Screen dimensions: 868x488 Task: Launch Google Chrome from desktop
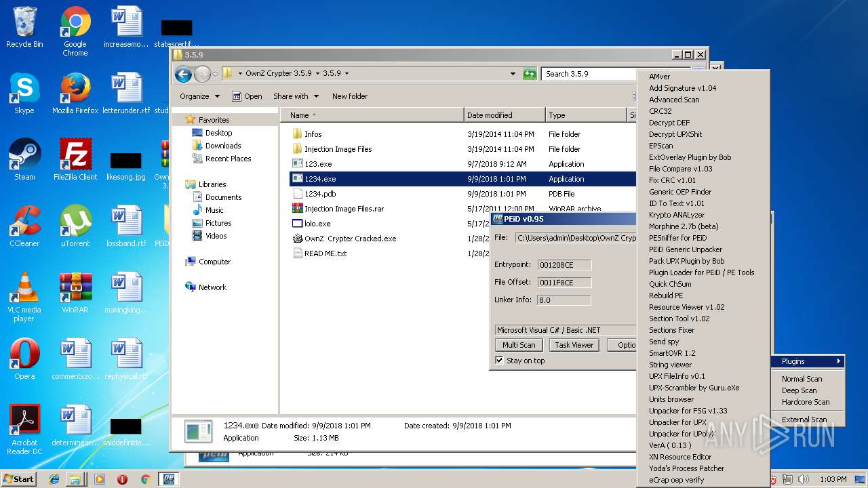[75, 31]
